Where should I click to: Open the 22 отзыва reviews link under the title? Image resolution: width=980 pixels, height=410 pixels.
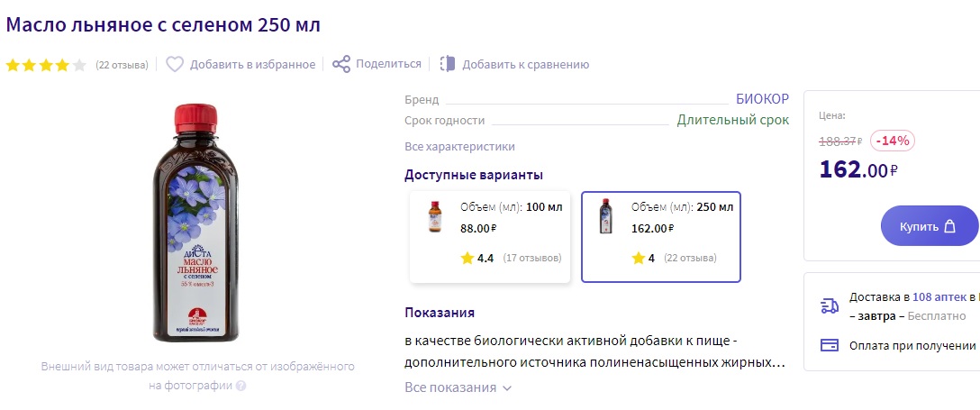pos(122,65)
